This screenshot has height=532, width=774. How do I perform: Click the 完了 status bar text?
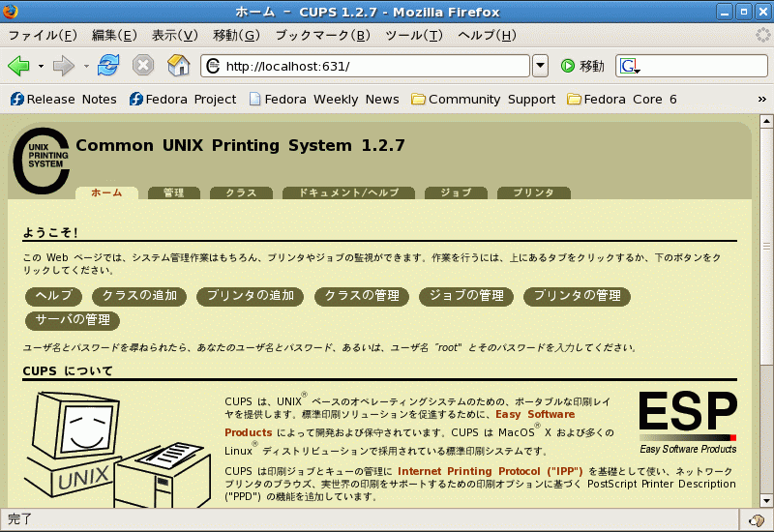click(20, 519)
